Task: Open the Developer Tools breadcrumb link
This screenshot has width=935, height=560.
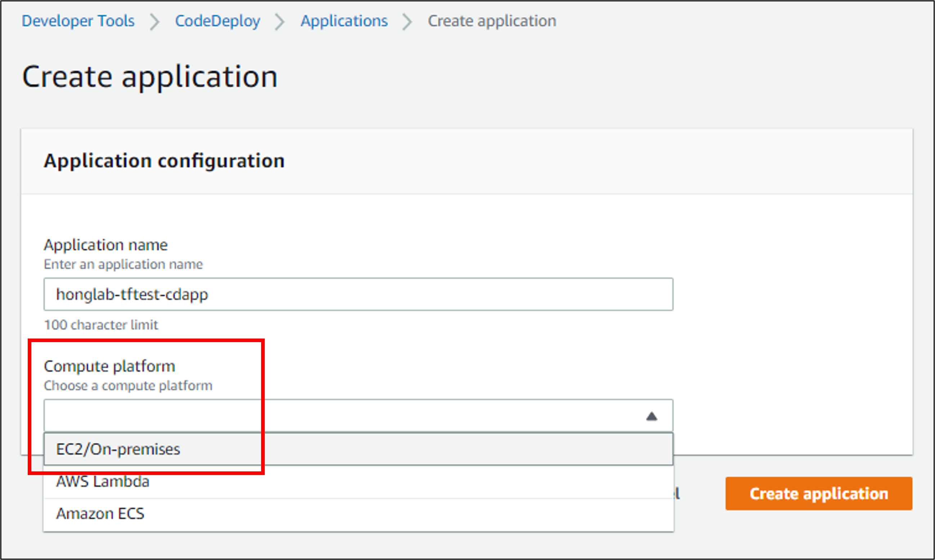Action: click(x=78, y=21)
